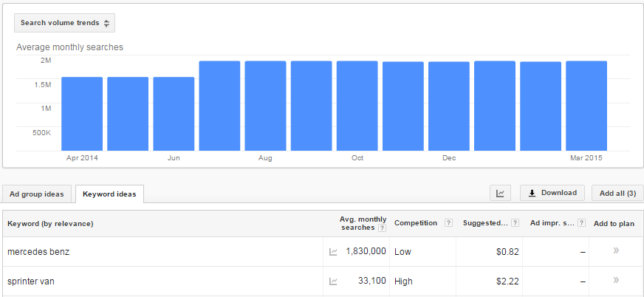The width and height of the screenshot is (644, 297).
Task: Click the Download button
Action: pos(552,193)
